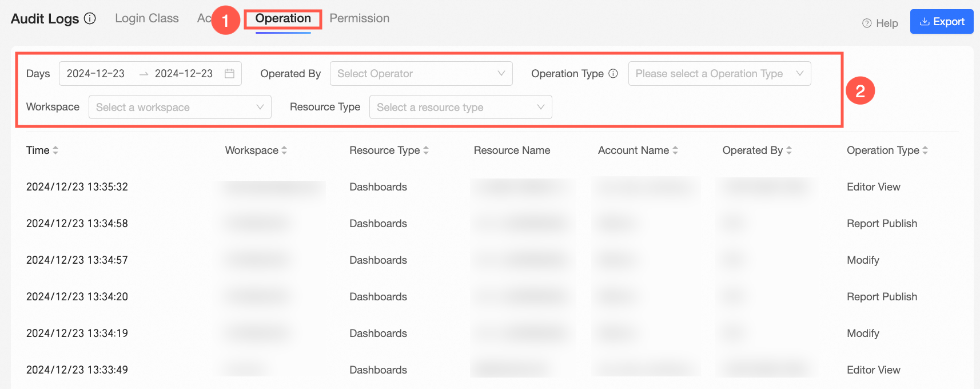
Task: Click the Operation Type info icon
Action: (613, 74)
